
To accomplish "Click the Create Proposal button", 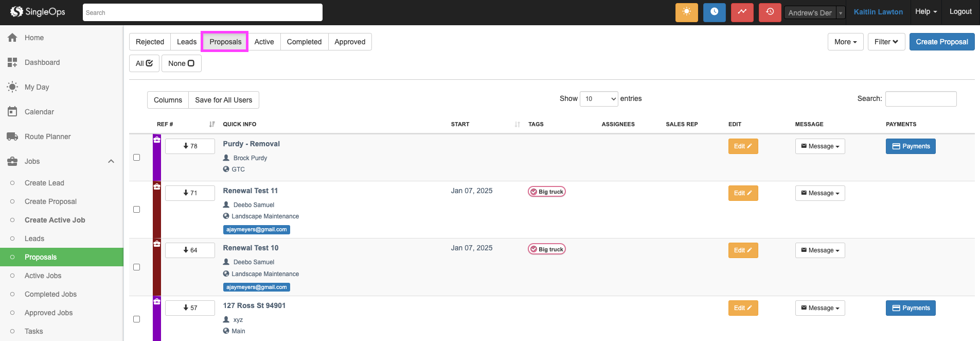I will tap(941, 42).
